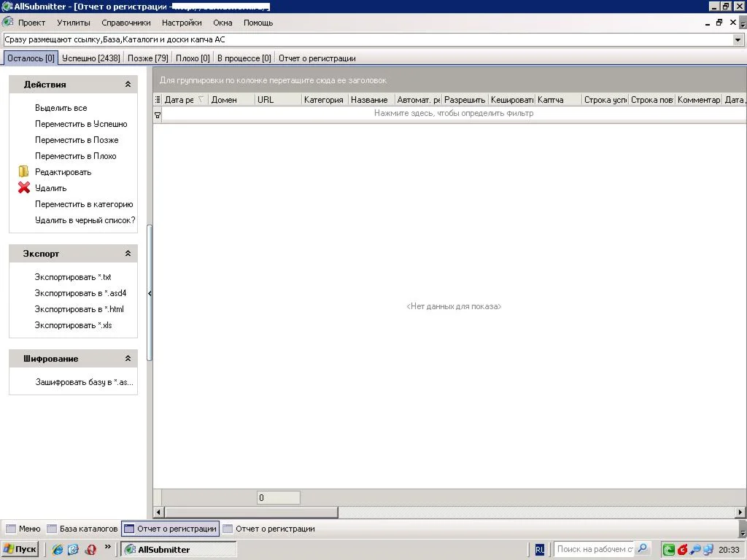
Task: Click the taskbar clock 20:33
Action: 729,550
